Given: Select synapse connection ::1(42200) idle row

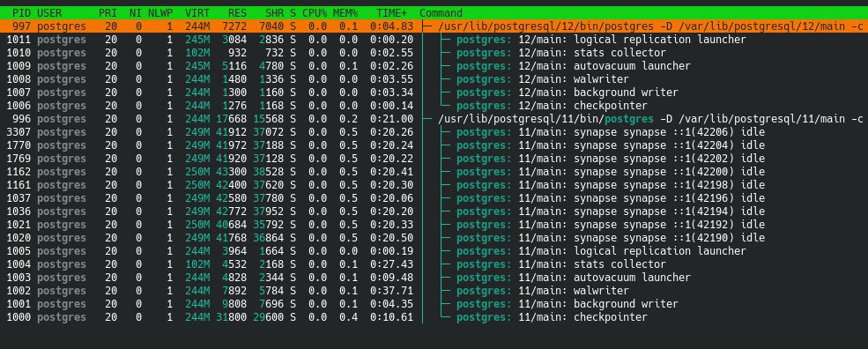Looking at the screenshot, I should [434, 172].
